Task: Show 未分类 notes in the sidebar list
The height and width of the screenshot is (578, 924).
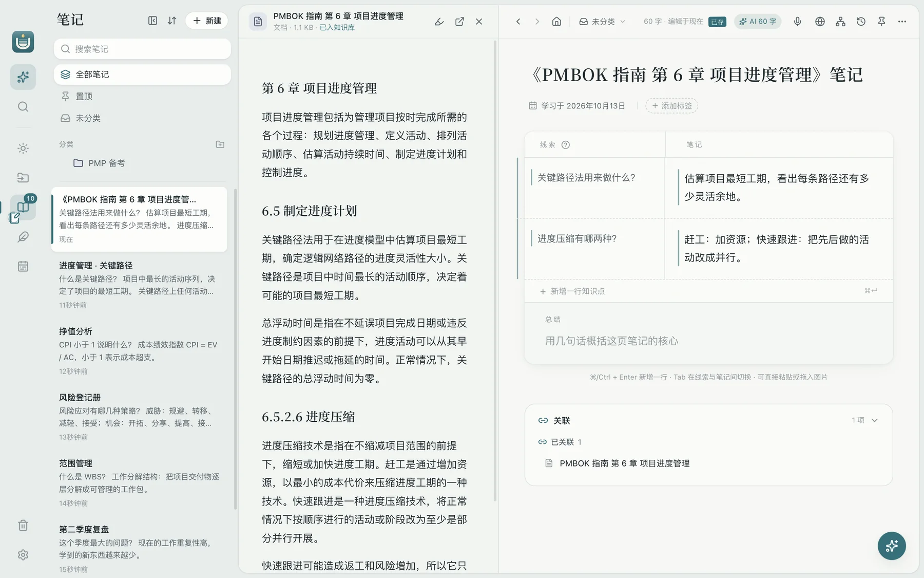Action: pyautogui.click(x=142, y=118)
